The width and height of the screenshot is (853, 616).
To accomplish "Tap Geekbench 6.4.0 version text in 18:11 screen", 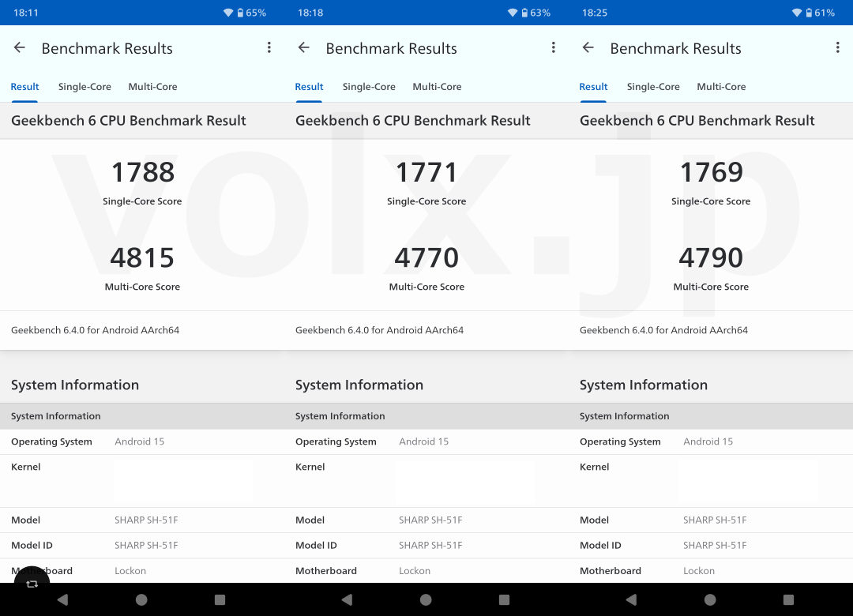I will coord(96,330).
